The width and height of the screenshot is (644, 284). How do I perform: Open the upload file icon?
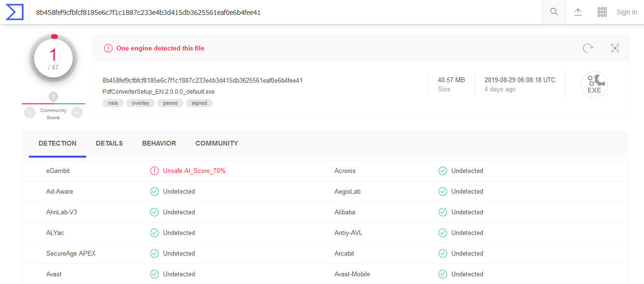tap(578, 12)
